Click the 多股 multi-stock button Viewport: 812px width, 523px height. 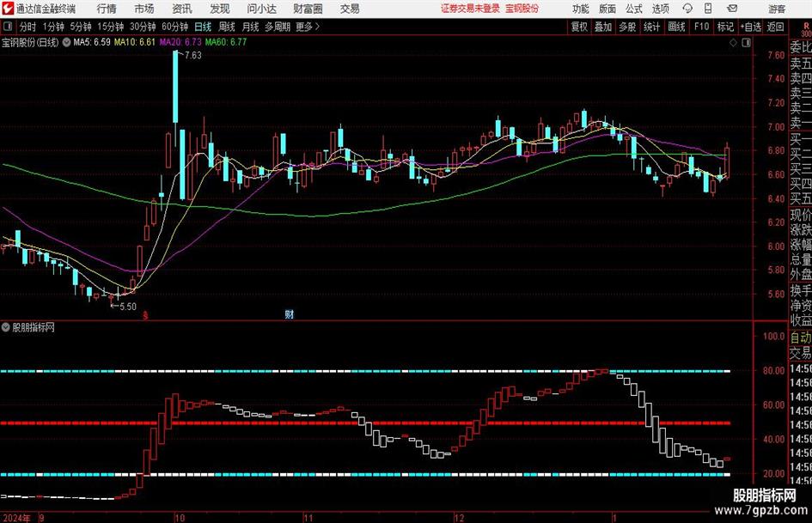(627, 27)
